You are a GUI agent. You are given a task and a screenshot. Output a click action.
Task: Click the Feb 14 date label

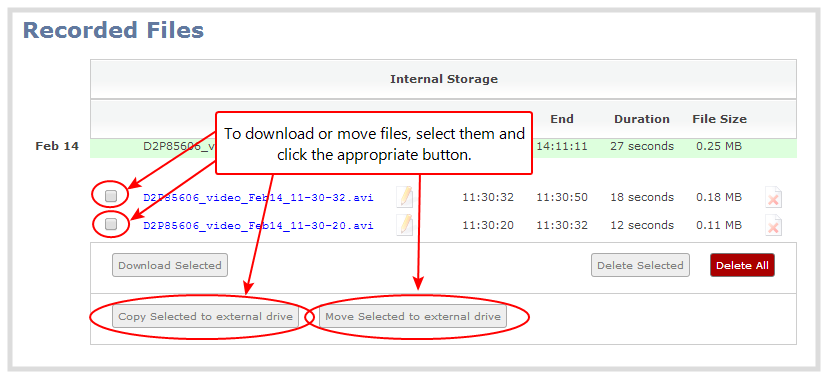coord(57,146)
